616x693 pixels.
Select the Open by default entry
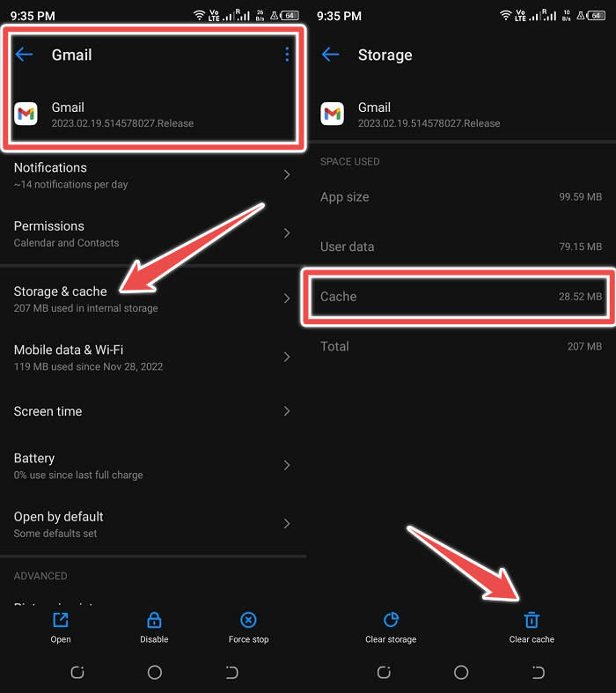coord(153,524)
